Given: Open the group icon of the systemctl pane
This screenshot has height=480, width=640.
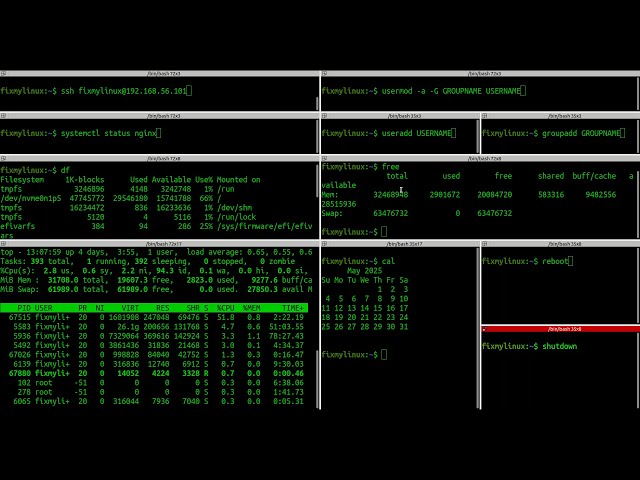Looking at the screenshot, I should coord(3,116).
